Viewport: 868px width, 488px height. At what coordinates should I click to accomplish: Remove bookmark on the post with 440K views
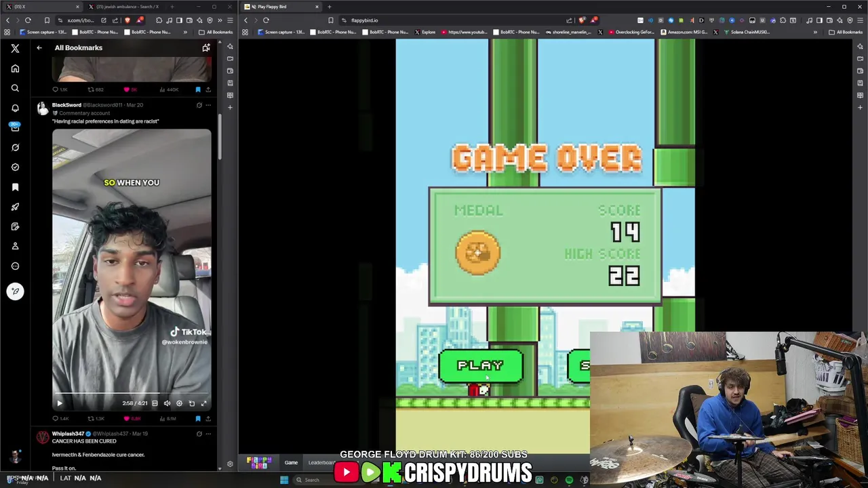pos(198,89)
